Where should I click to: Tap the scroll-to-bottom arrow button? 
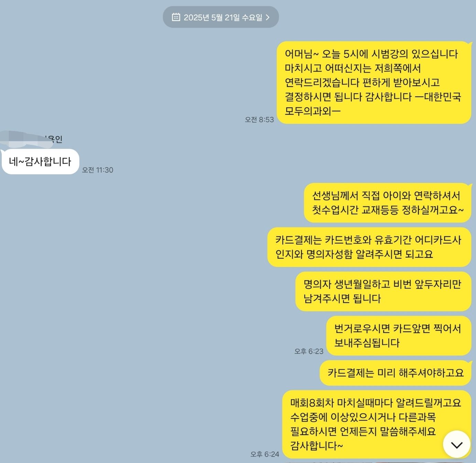coord(456,444)
